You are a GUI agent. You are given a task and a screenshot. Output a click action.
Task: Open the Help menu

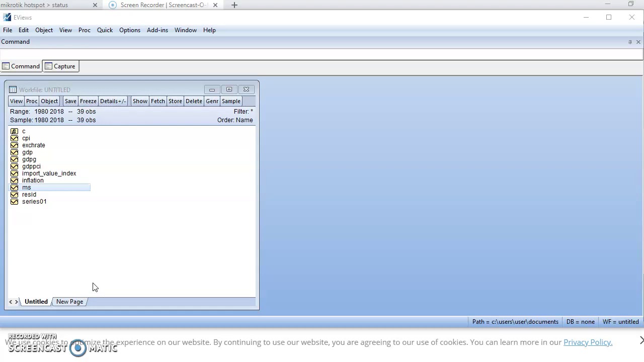(209, 30)
